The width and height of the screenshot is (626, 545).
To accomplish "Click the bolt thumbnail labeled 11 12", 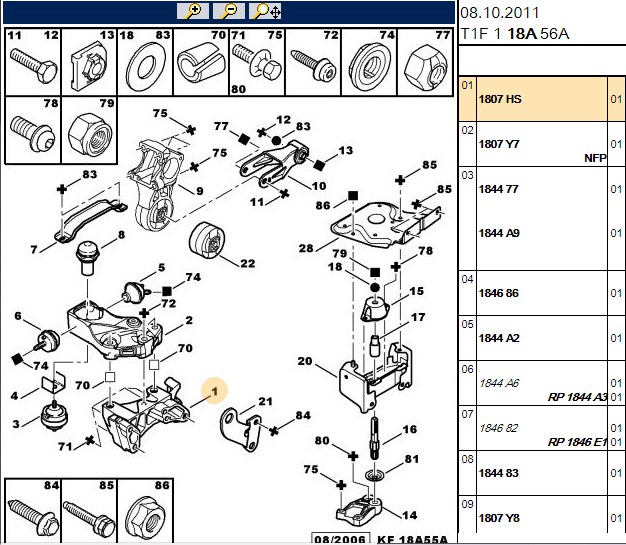I will 33,61.
